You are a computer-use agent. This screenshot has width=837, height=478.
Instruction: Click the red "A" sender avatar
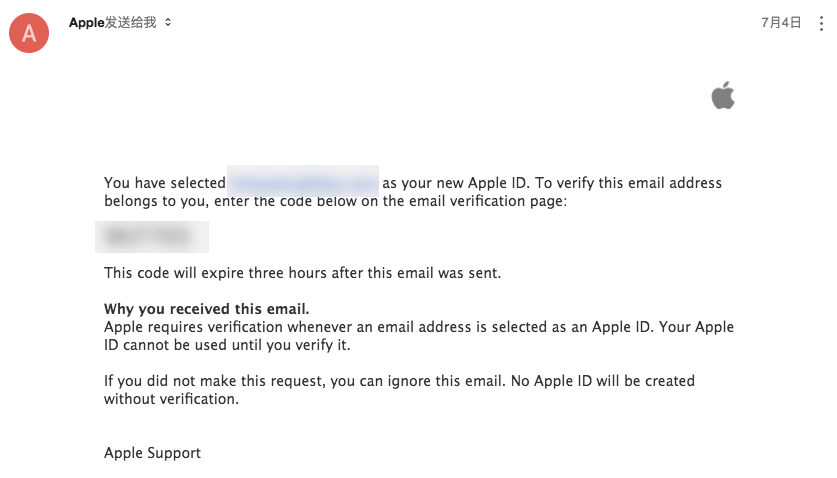29,33
